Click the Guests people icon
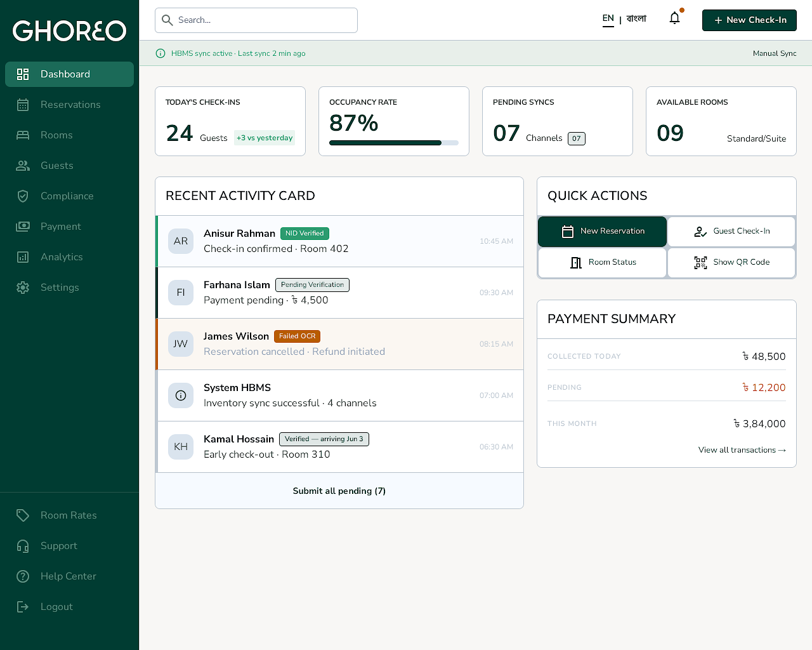Screen dimensions: 812x650 click(x=23, y=166)
